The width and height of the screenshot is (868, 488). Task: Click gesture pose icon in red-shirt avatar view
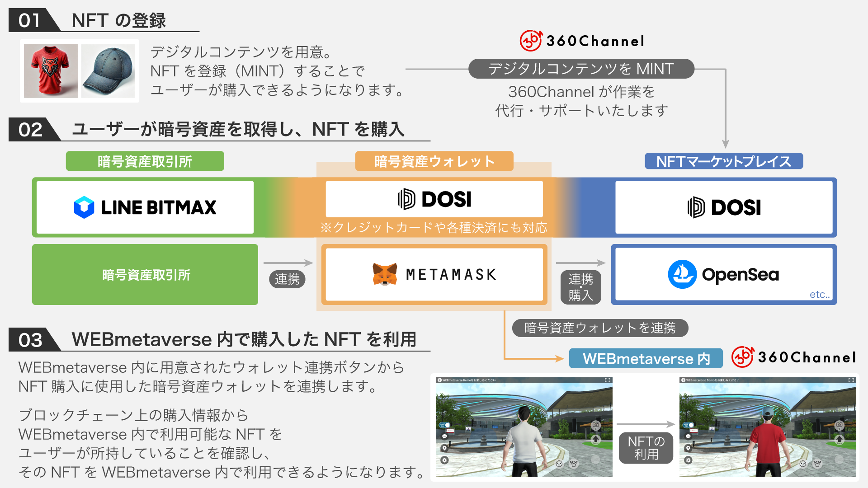pos(817,464)
